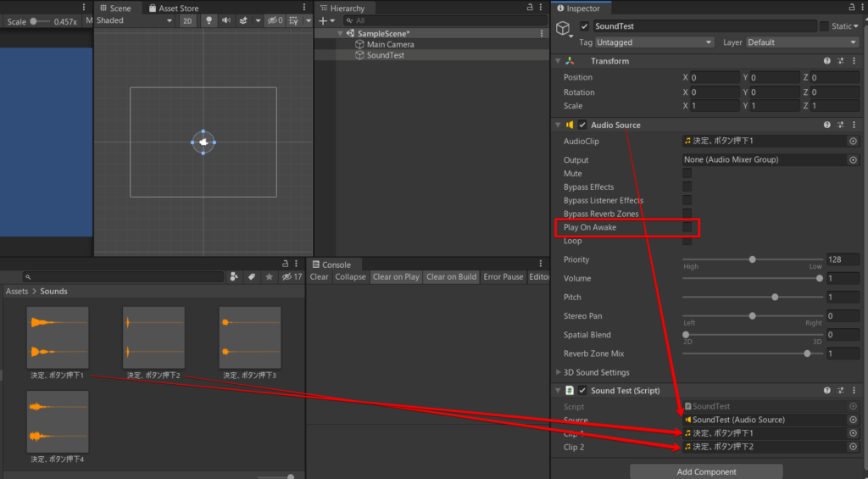Toggle hidden objects visibility icon in Scene
Image resolution: width=868 pixels, height=479 pixels.
(x=275, y=20)
